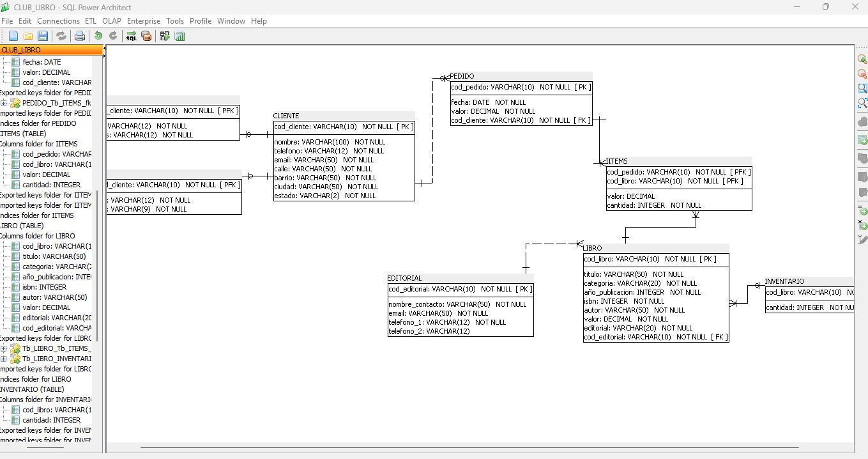
Task: Select the IITEMS table title in the diagram
Action: (x=617, y=161)
